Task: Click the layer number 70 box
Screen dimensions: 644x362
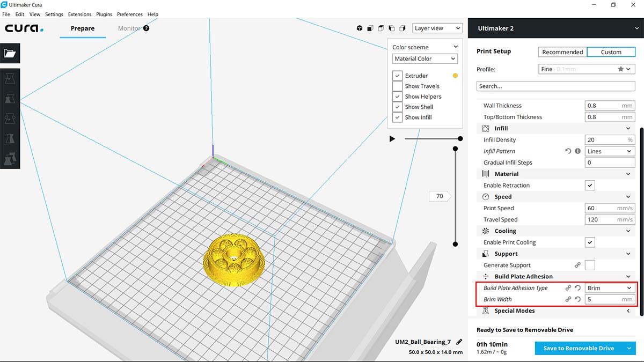Action: 440,196
